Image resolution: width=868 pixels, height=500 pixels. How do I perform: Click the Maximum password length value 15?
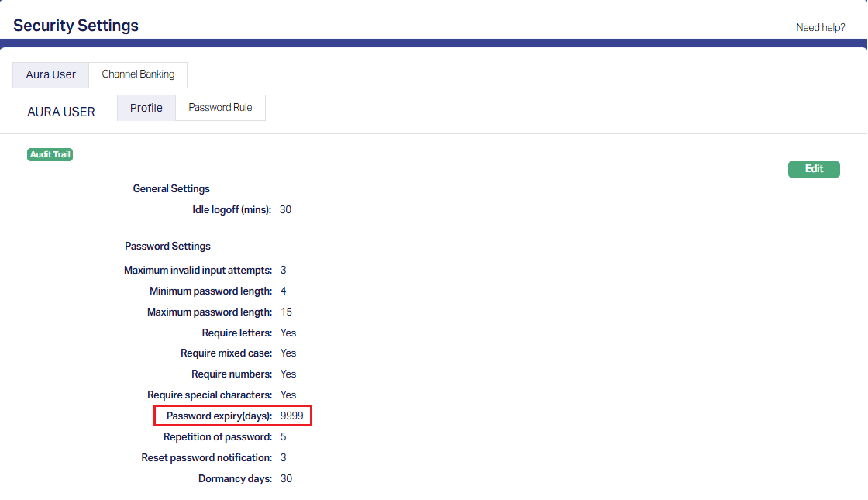click(x=286, y=312)
